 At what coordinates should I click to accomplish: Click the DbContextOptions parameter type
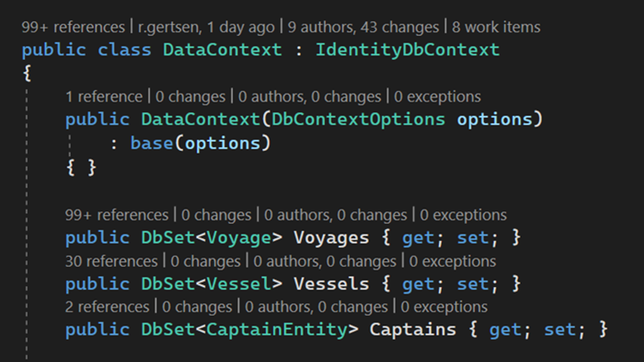(x=358, y=120)
